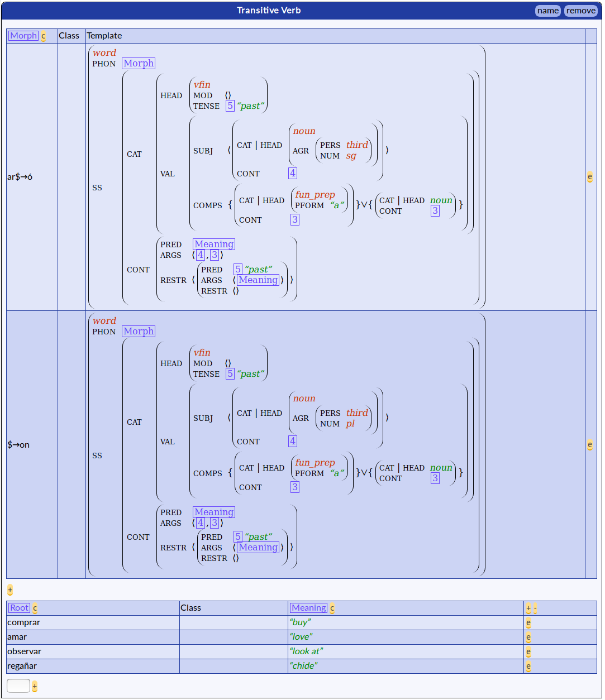Edit the comprar row with its 'e' icon
This screenshot has width=605, height=700.
(528, 623)
